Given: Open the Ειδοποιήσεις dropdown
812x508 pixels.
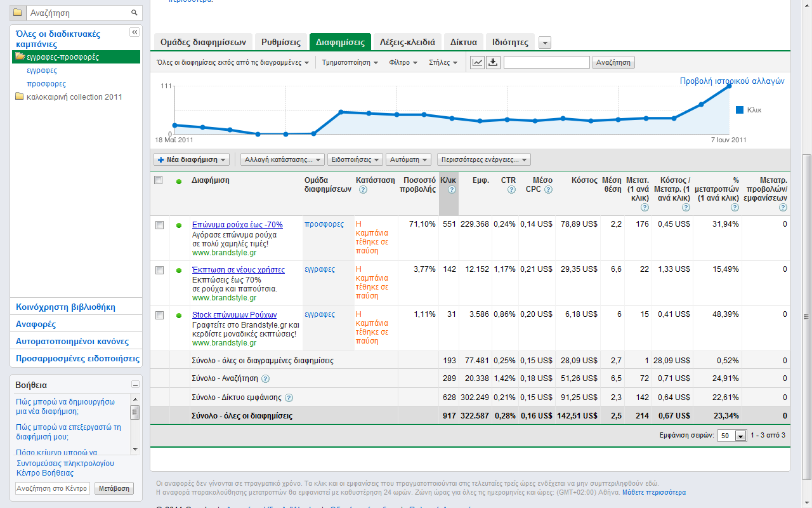Looking at the screenshot, I should click(x=355, y=160).
